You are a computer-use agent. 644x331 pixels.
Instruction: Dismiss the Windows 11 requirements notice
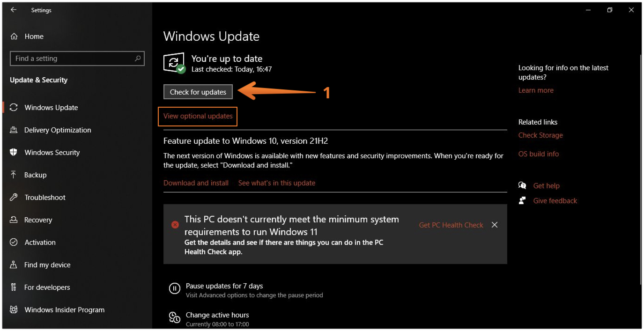495,225
